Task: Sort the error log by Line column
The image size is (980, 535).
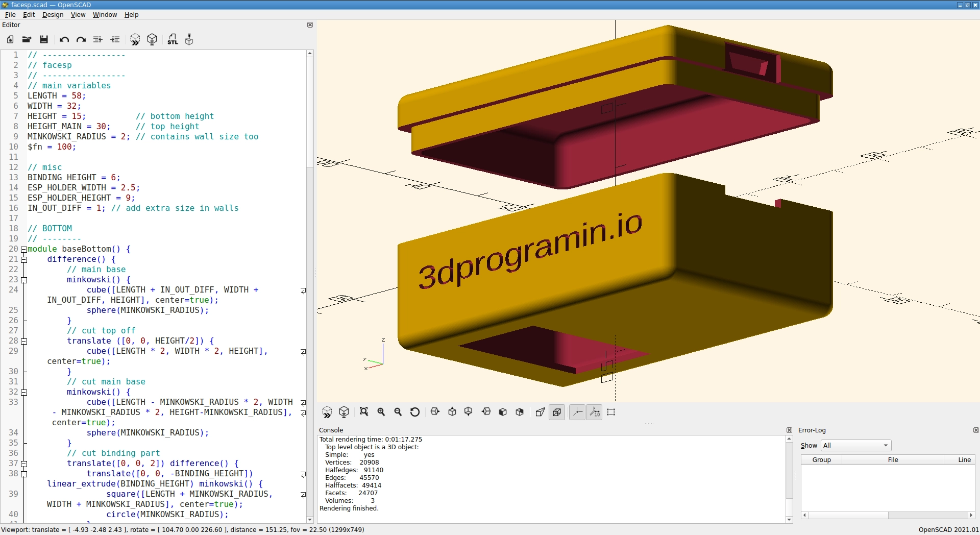Action: point(960,459)
